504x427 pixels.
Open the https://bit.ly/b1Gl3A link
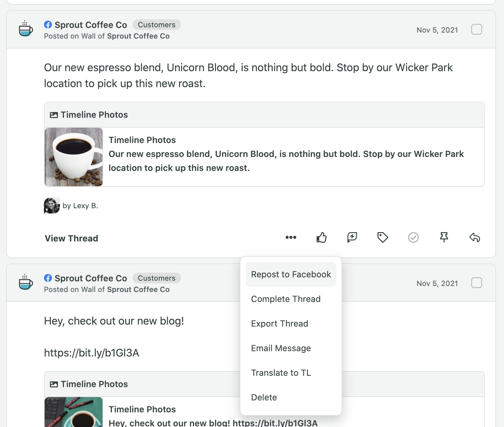tap(92, 353)
